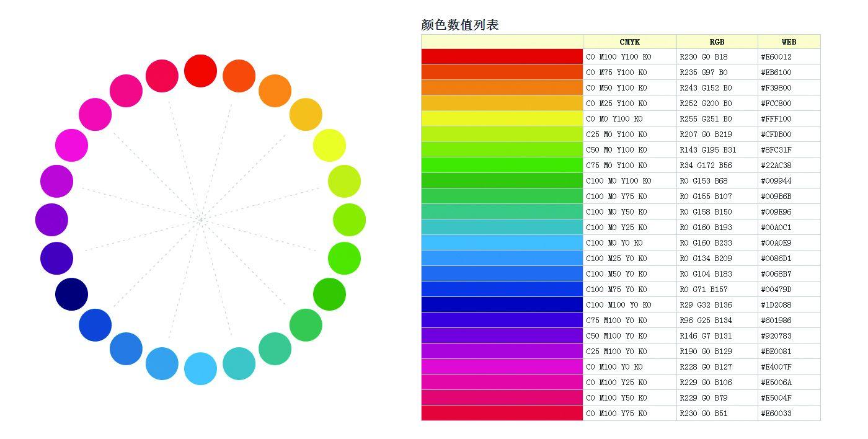Click the table color bar for #E60012
The image size is (868, 439).
coord(502,56)
